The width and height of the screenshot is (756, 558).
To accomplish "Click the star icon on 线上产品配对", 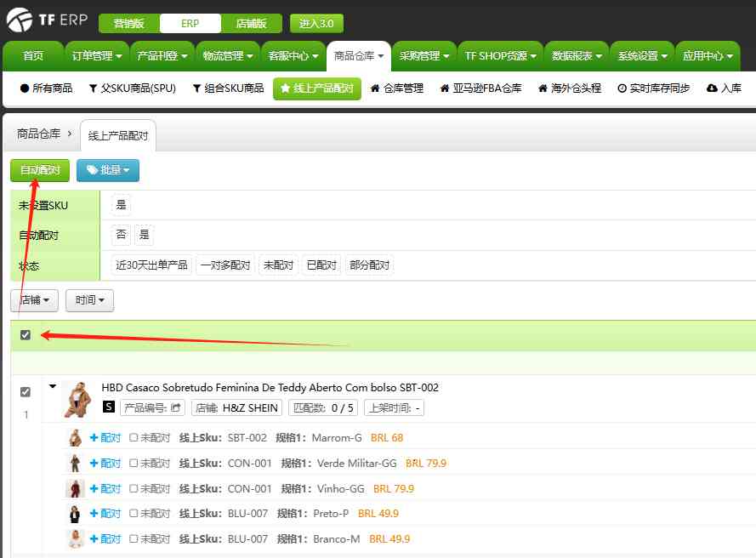I will (285, 88).
